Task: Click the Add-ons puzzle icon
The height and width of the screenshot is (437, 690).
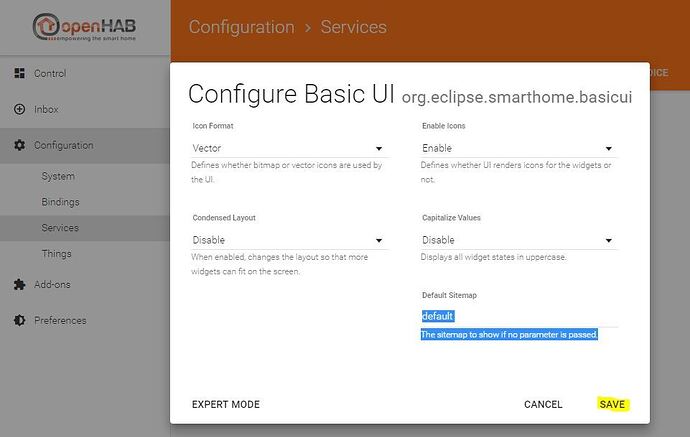Action: coord(19,285)
